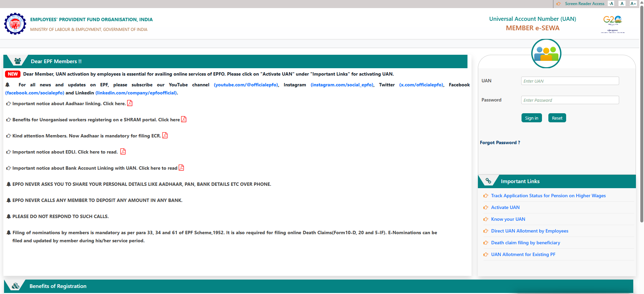Image resolution: width=644 pixels, height=294 pixels.
Task: Open the Activate UAN link
Action: 505,207
